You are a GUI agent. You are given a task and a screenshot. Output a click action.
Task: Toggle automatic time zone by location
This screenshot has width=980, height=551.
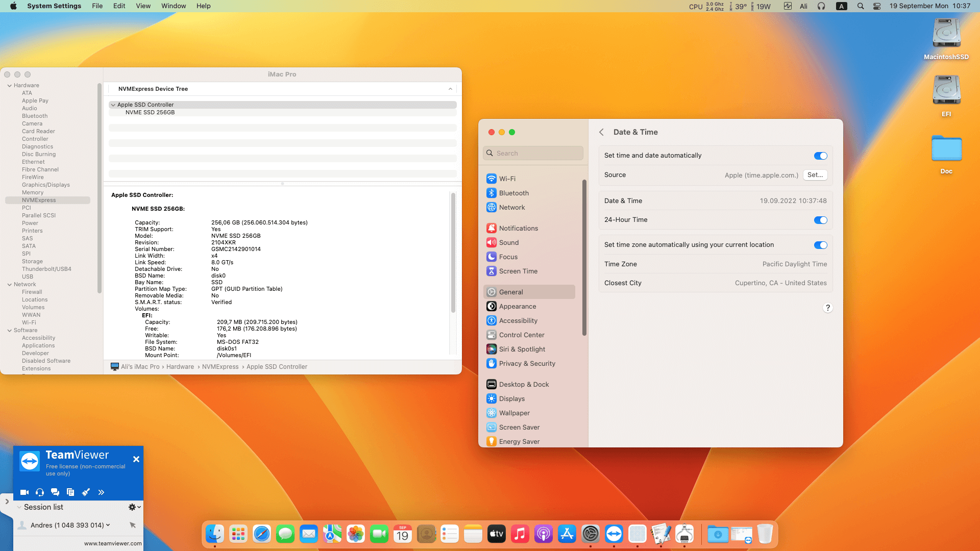click(820, 245)
